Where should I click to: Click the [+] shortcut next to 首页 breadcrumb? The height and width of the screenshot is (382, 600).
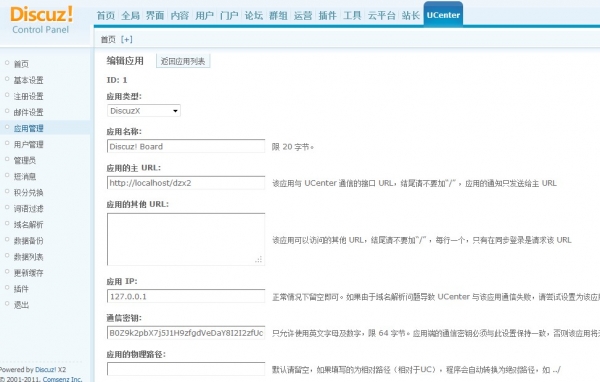(x=127, y=39)
